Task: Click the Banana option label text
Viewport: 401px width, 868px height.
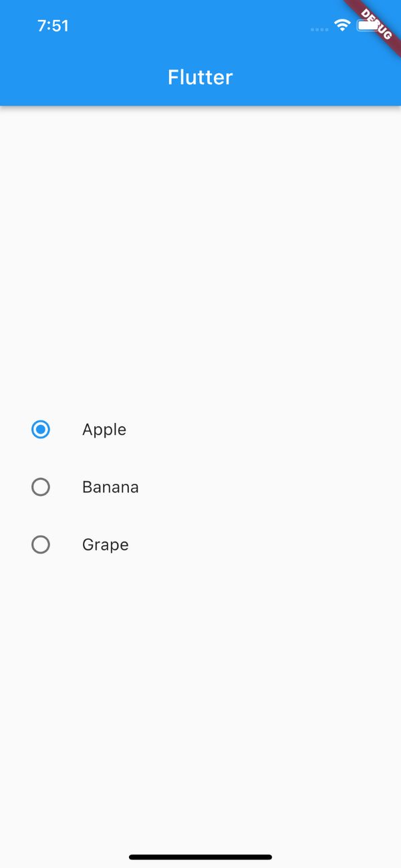Action: coord(110,487)
